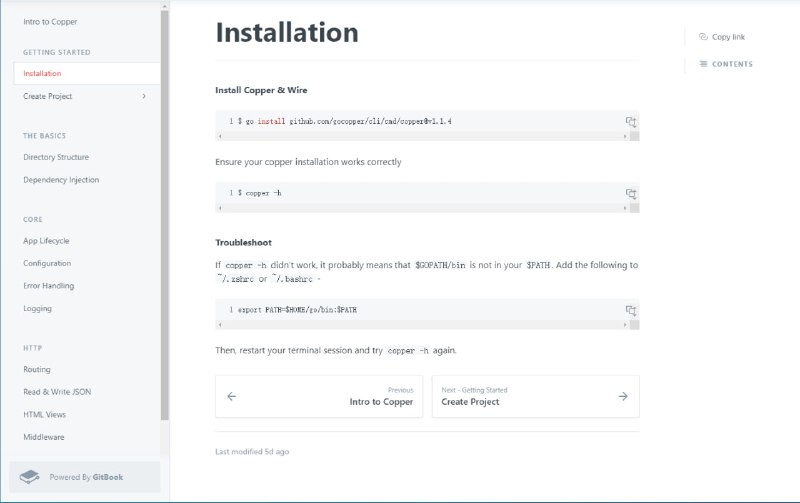Click 'Last modified 5d ago' text
Image resolution: width=800 pixels, height=503 pixels.
[252, 451]
